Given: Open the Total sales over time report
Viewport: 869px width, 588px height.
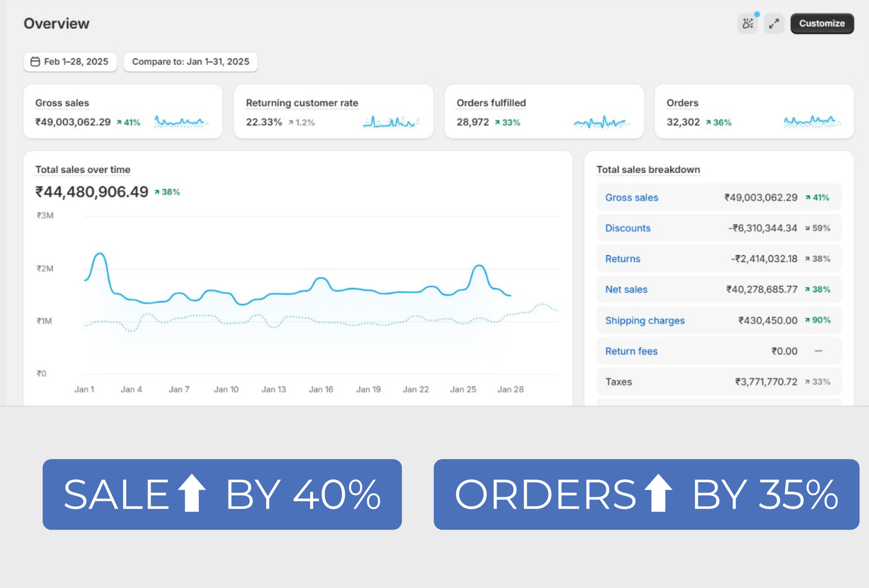Looking at the screenshot, I should point(83,170).
